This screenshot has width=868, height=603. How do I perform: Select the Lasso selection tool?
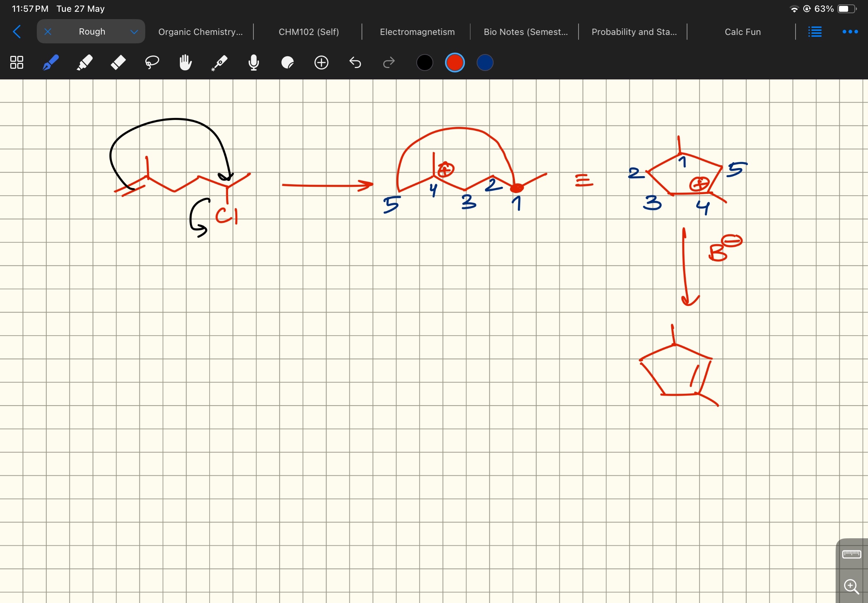152,63
